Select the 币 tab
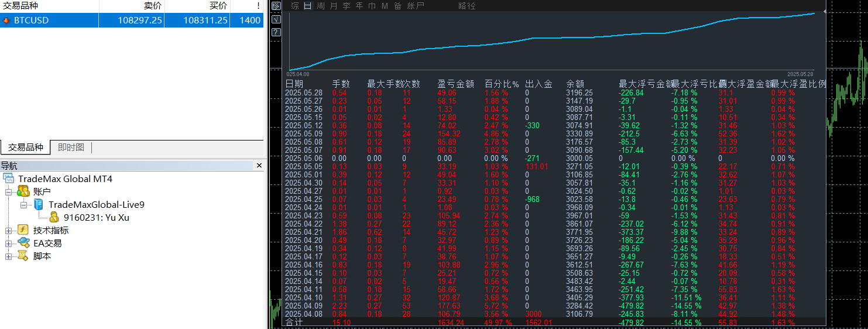This screenshot has width=868, height=329. [x=372, y=6]
